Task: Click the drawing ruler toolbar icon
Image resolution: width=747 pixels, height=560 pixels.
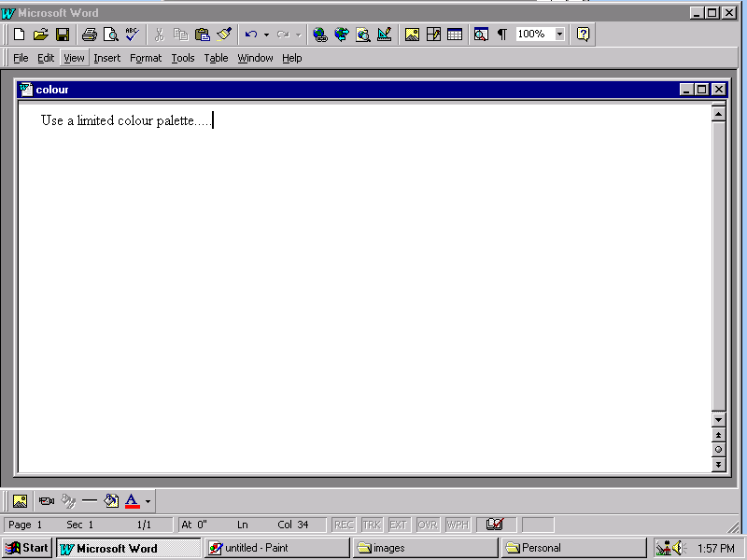Action: click(384, 35)
